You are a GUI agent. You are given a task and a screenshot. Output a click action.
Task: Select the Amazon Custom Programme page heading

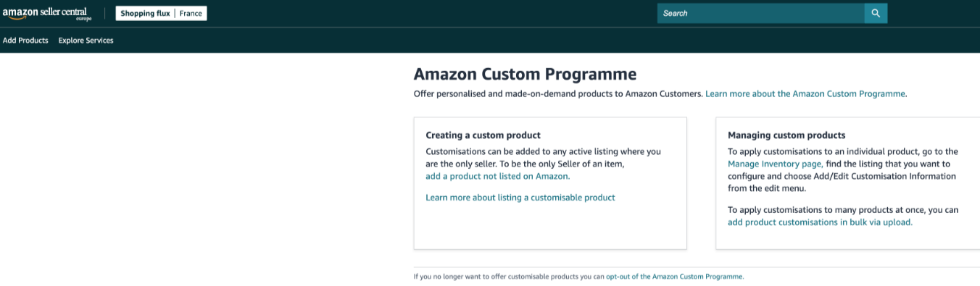pos(525,74)
